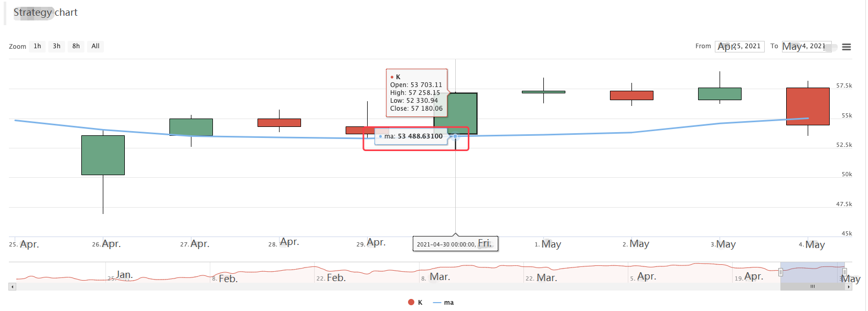Select the All zoom option
This screenshot has width=868, height=311.
pyautogui.click(x=95, y=46)
